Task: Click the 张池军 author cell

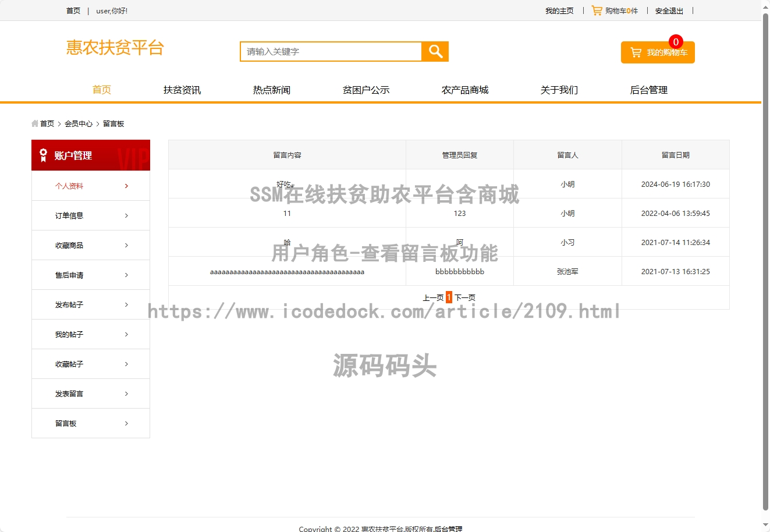Action: pyautogui.click(x=567, y=271)
